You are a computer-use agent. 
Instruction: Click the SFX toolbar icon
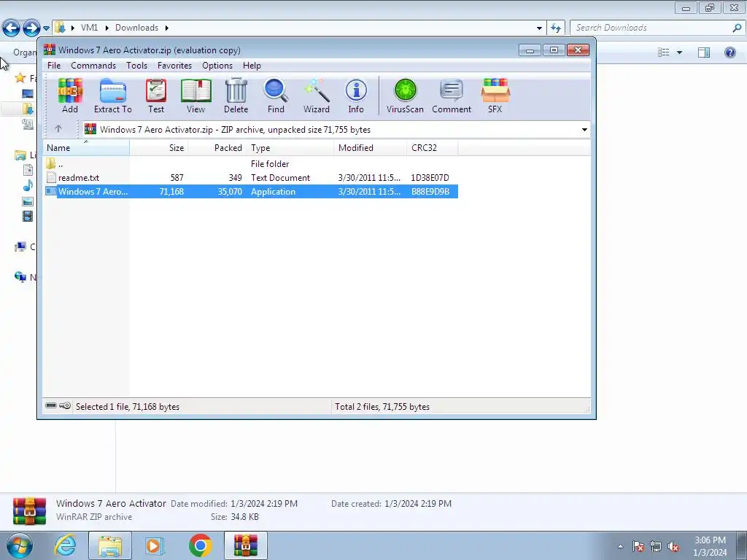pos(495,96)
